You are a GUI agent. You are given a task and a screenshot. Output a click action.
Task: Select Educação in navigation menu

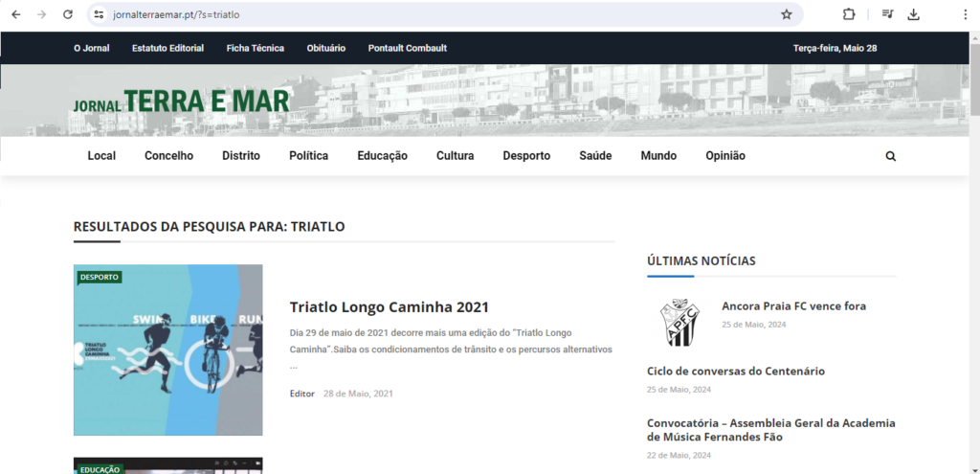click(x=383, y=156)
